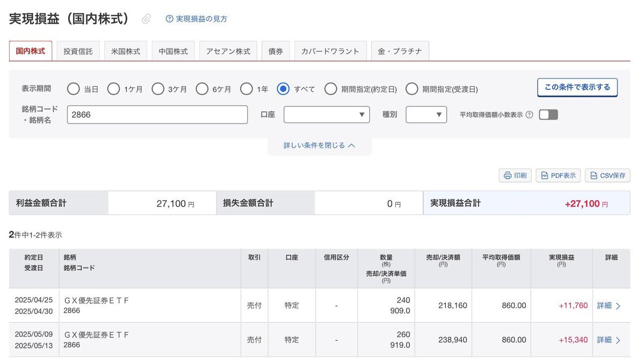The width and height of the screenshot is (642, 364).
Task: Click the 詳細 arrow for the 2025/04/25 trade
Action: coord(618,306)
